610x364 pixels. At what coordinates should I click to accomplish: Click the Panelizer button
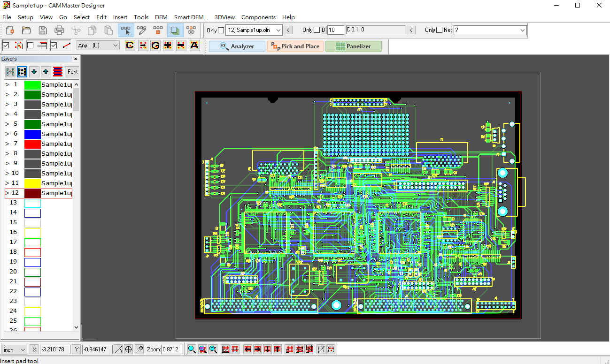(x=354, y=46)
